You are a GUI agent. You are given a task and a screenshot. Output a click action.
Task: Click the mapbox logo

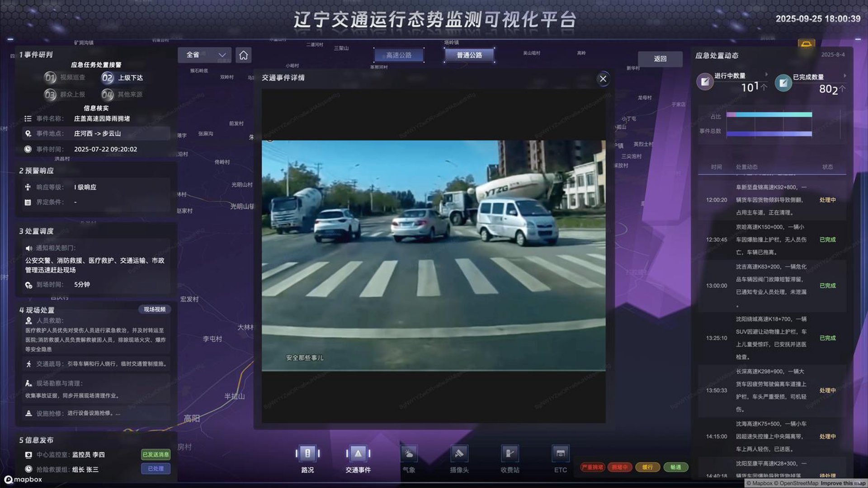23,479
